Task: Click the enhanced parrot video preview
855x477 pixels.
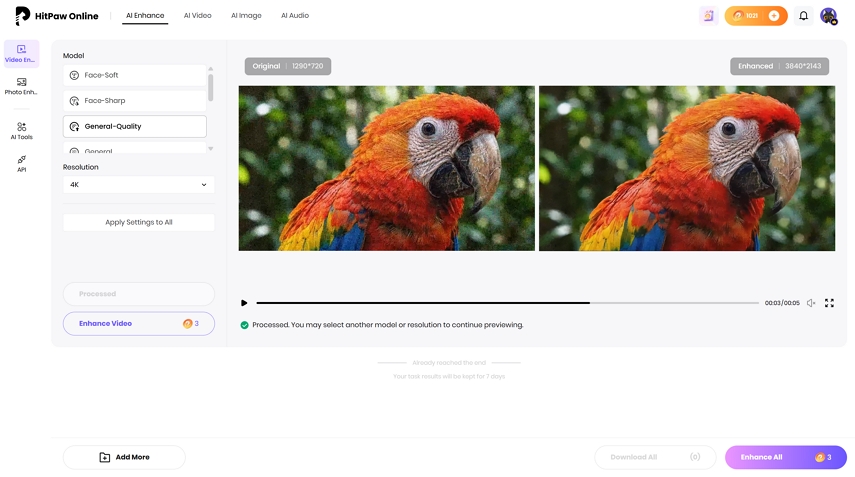Action: click(687, 168)
